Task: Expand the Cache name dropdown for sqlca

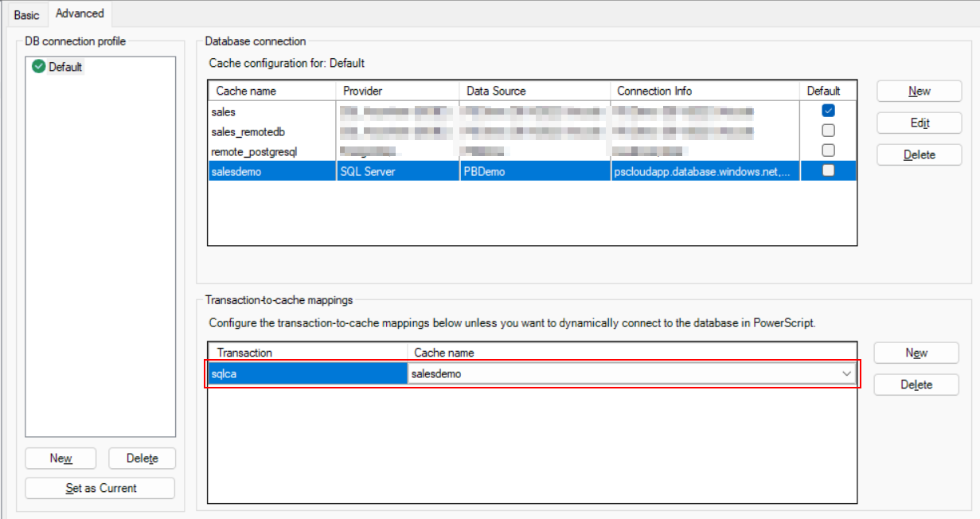Action: coord(845,373)
